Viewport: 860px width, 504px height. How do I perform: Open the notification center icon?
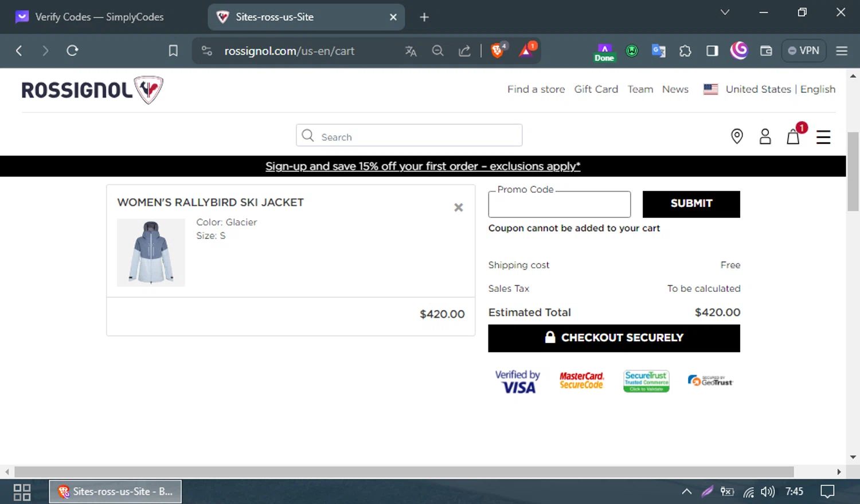pos(827,491)
